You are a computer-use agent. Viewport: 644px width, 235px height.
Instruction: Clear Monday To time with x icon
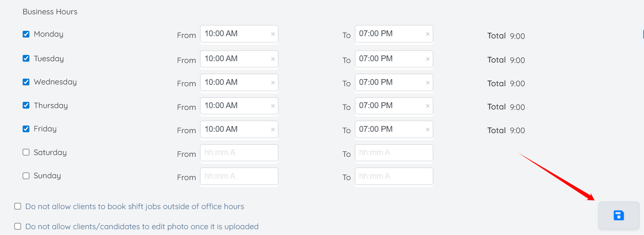[427, 34]
